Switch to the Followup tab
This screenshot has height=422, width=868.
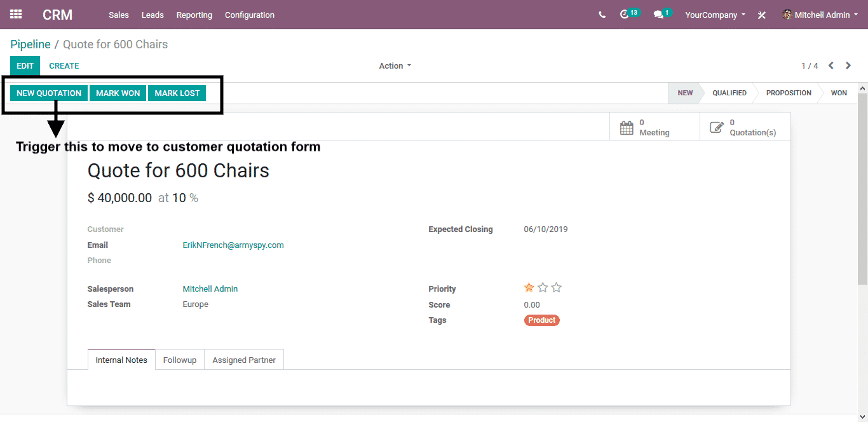tap(180, 360)
